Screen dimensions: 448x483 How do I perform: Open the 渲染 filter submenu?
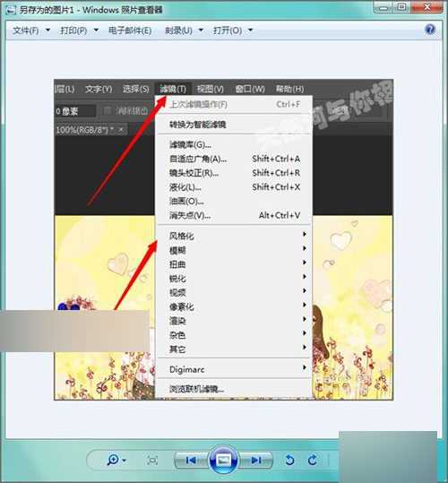(x=235, y=321)
